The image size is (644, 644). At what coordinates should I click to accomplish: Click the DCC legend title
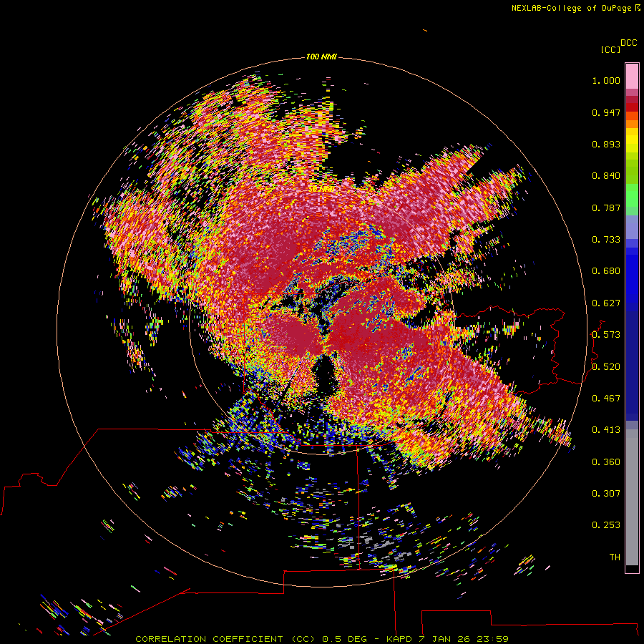(628, 43)
